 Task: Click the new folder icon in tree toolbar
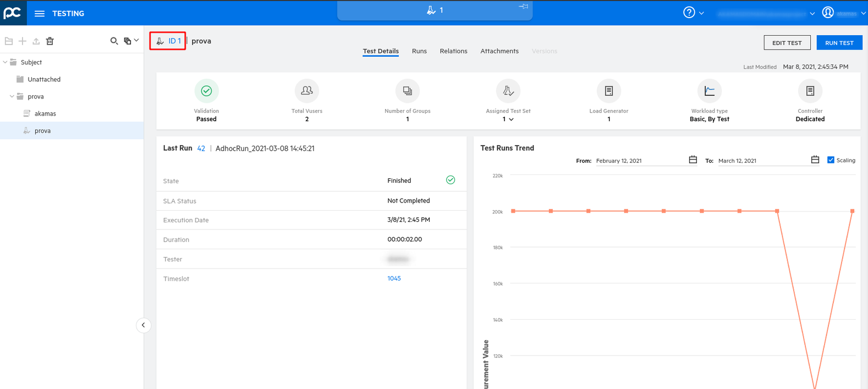[x=9, y=41]
